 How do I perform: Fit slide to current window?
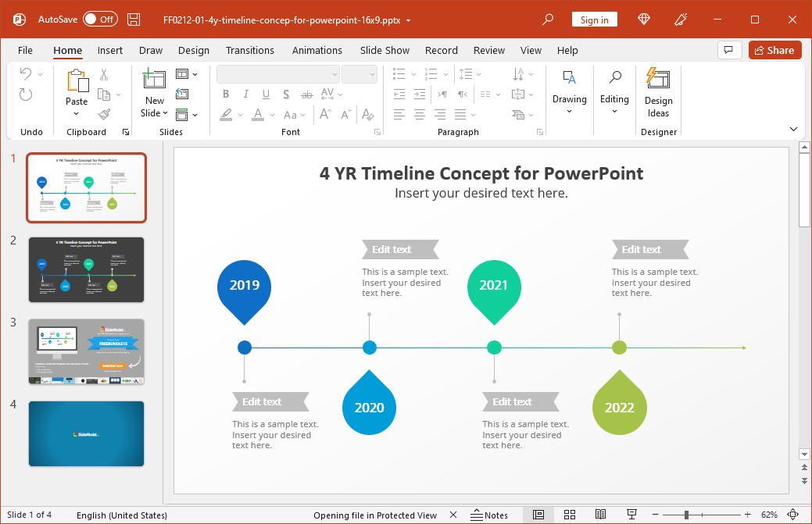(793, 515)
